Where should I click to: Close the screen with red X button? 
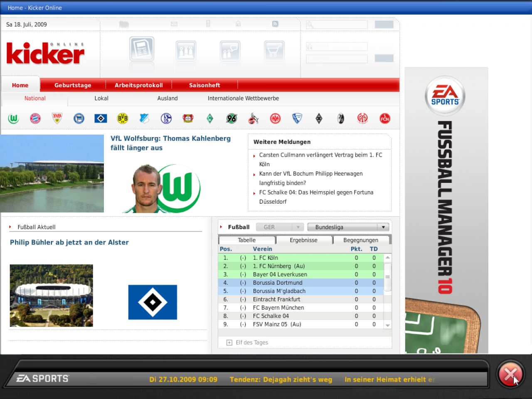coord(510,374)
